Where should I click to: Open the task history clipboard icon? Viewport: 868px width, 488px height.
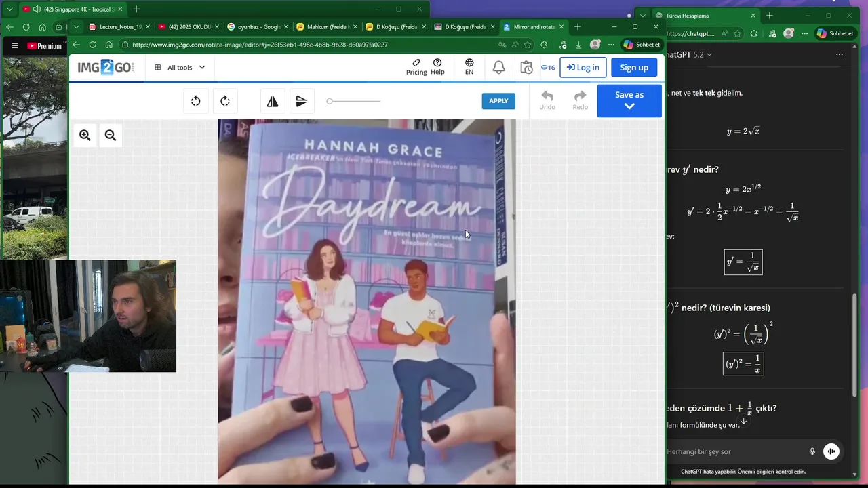(x=526, y=67)
